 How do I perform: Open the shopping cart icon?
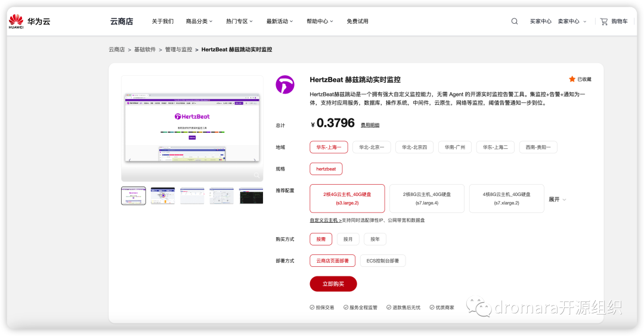pos(603,21)
